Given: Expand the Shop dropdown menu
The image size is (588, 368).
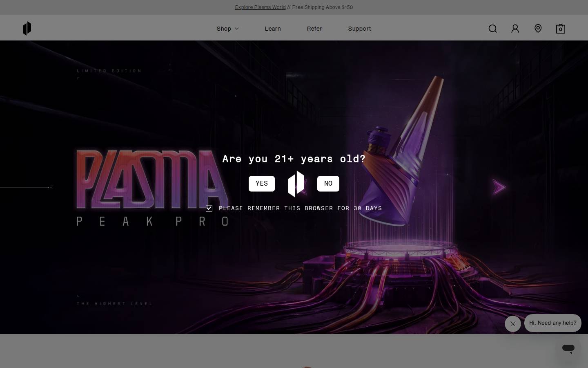Looking at the screenshot, I should click(x=227, y=29).
